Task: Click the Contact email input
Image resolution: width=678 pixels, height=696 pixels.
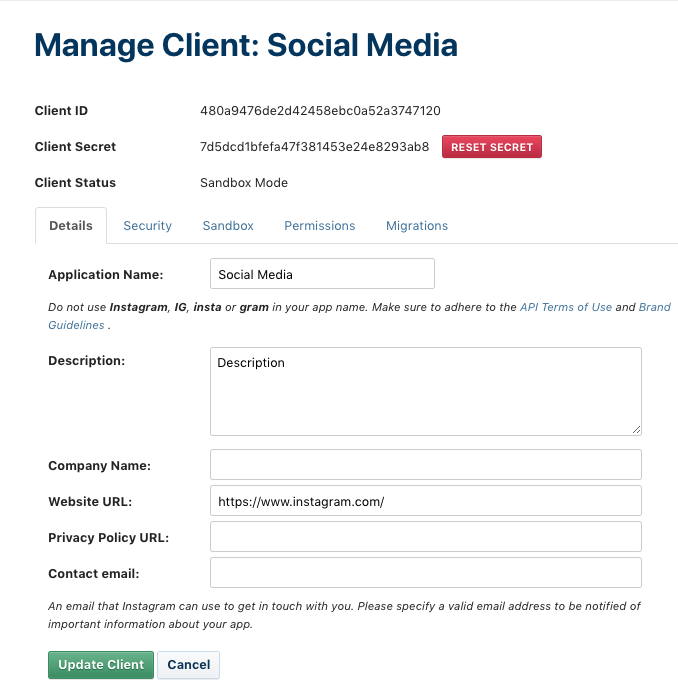Action: pyautogui.click(x=425, y=573)
